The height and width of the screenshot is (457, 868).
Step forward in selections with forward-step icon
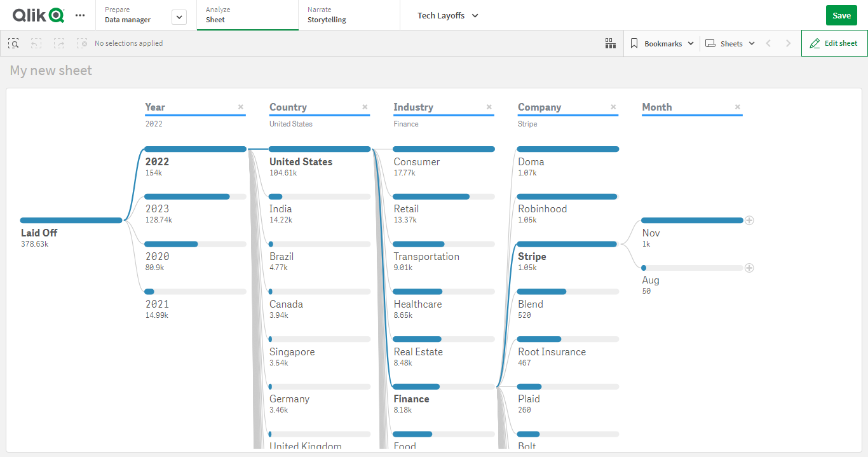(x=59, y=43)
